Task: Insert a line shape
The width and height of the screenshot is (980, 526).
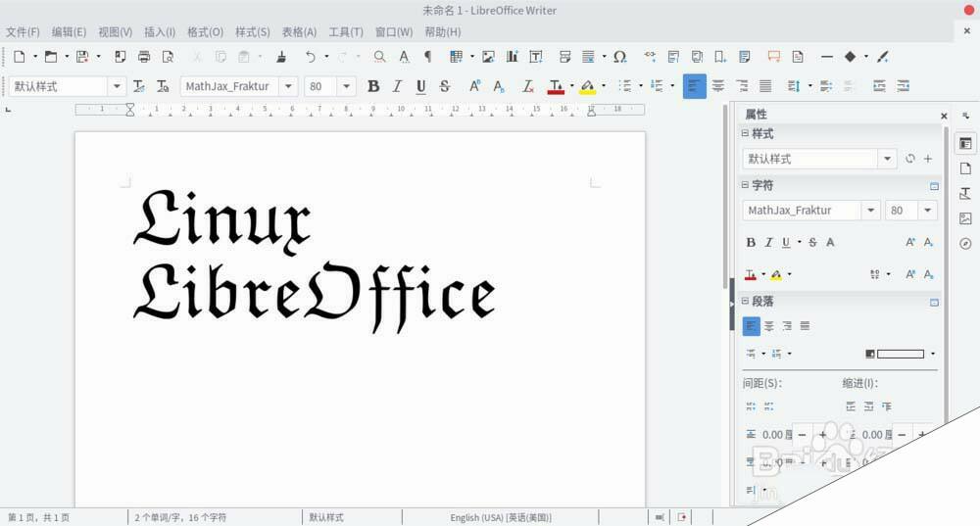Action: click(x=827, y=57)
